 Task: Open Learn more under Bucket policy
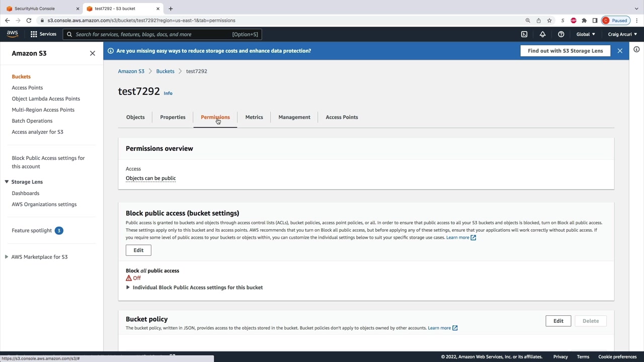[443, 328]
